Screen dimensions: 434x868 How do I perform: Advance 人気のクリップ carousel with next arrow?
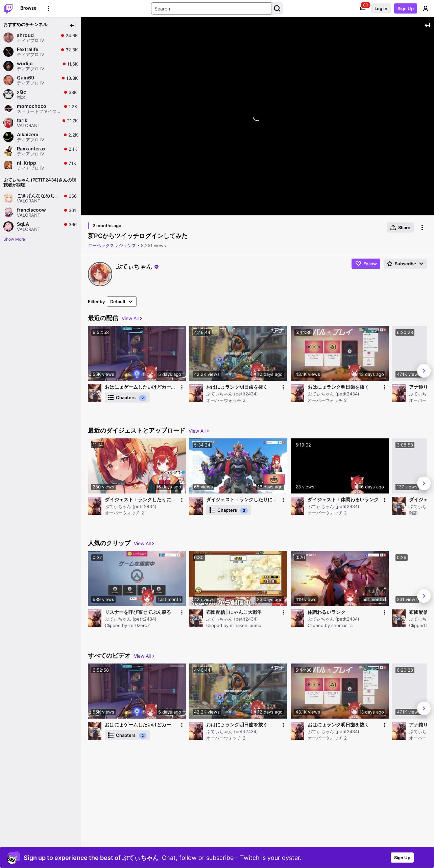click(x=424, y=596)
